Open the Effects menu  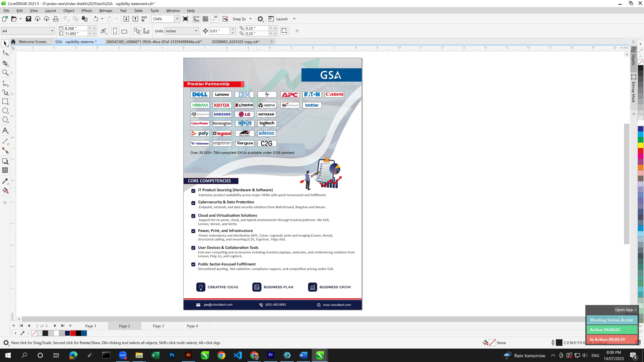click(x=87, y=11)
